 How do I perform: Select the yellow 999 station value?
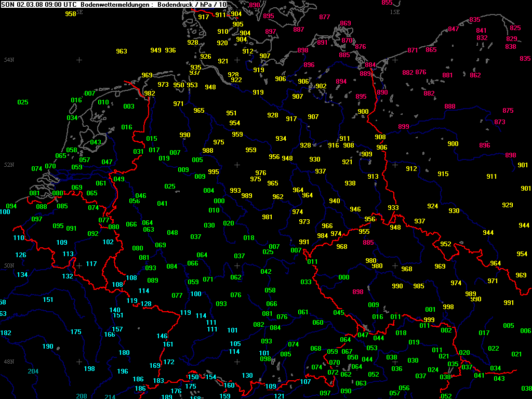[429, 320]
